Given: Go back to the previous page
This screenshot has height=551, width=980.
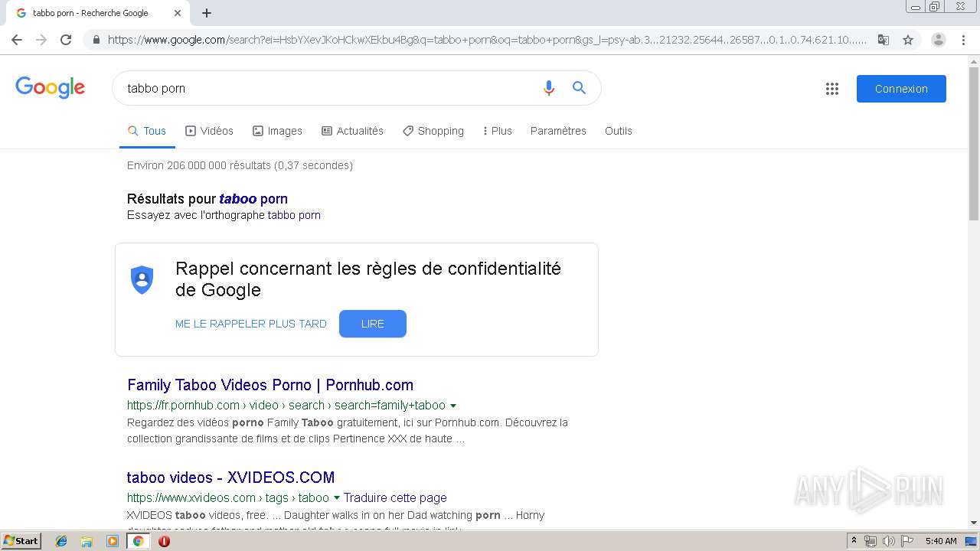Looking at the screenshot, I should pos(17,40).
